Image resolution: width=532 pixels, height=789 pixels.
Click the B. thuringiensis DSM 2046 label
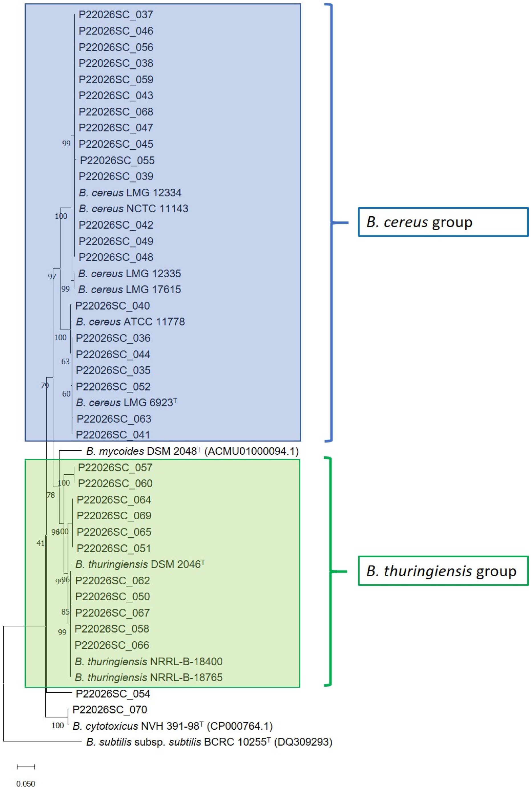click(140, 564)
